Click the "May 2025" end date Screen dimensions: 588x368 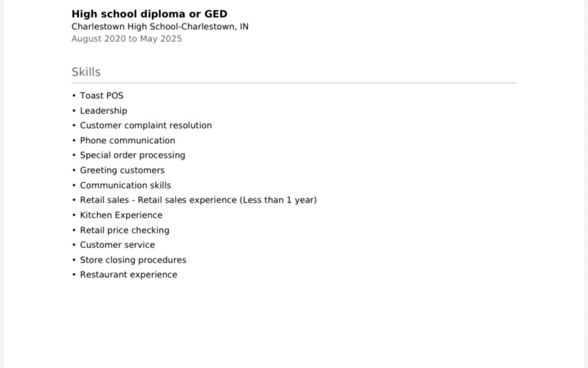(x=161, y=39)
